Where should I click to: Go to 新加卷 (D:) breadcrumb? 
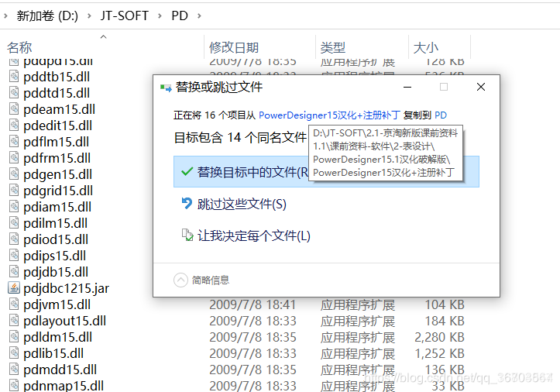47,15
